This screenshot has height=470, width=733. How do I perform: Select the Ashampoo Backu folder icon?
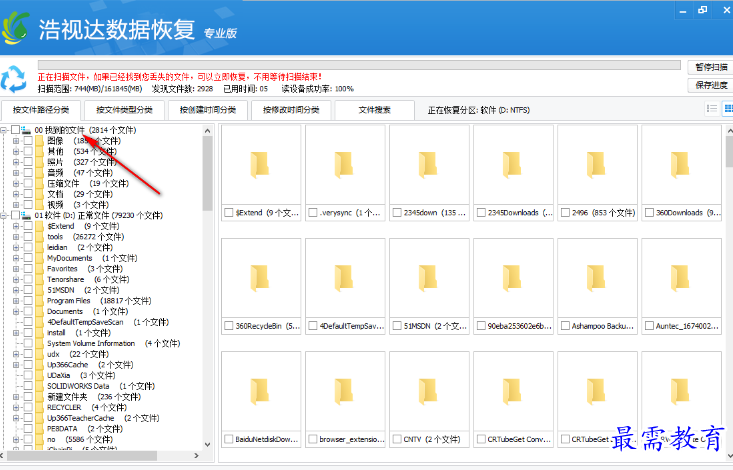597,278
